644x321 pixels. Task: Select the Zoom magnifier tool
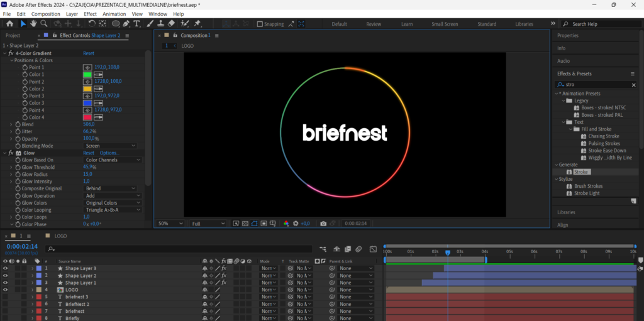(43, 24)
